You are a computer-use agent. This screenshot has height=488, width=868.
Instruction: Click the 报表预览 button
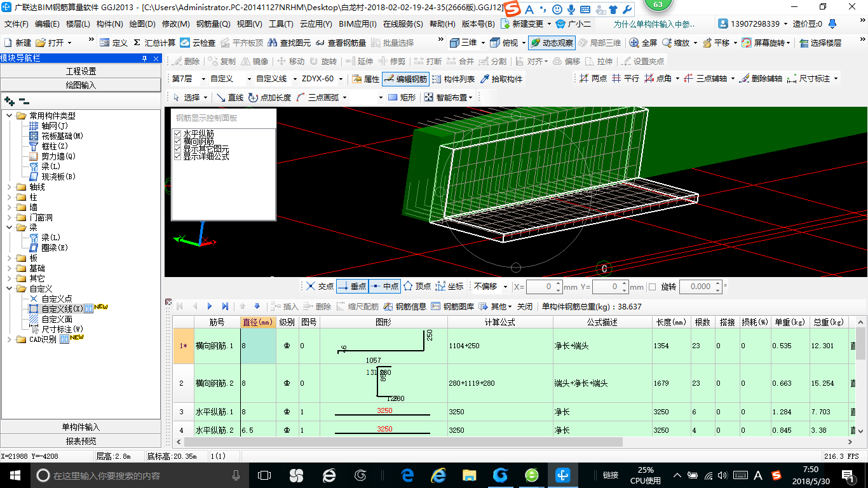(81, 441)
